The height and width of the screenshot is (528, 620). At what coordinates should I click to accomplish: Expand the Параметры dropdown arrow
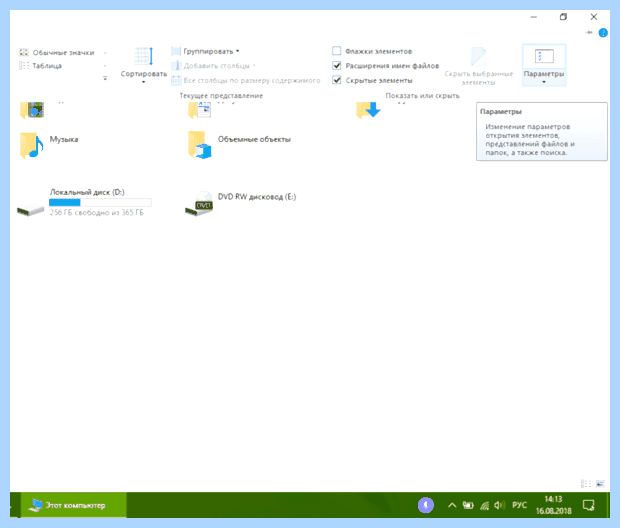point(544,82)
